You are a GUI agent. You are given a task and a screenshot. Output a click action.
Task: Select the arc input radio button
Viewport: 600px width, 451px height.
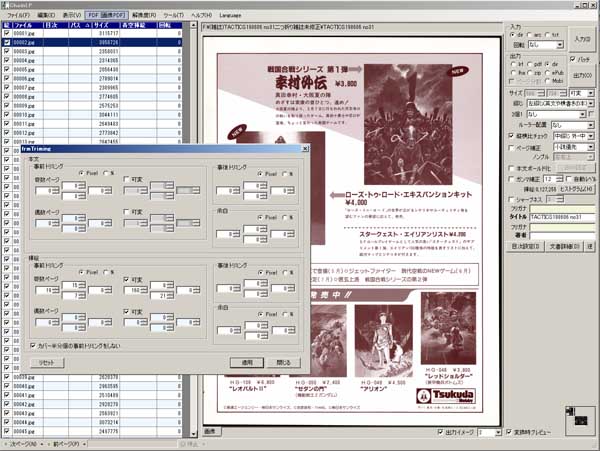tap(530, 35)
